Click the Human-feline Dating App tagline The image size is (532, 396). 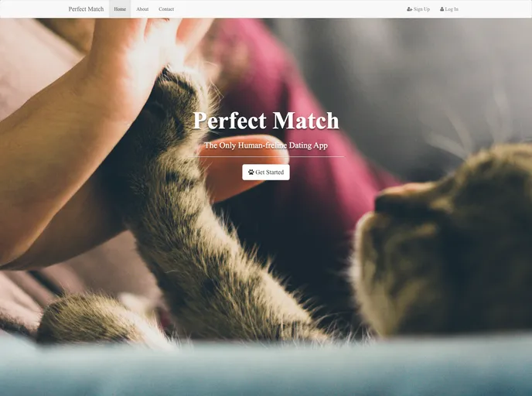coord(266,145)
